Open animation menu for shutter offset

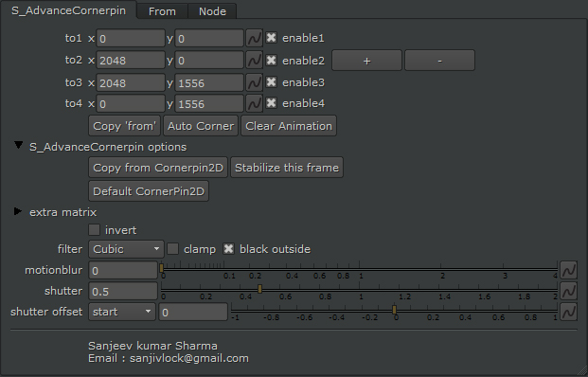pos(568,312)
